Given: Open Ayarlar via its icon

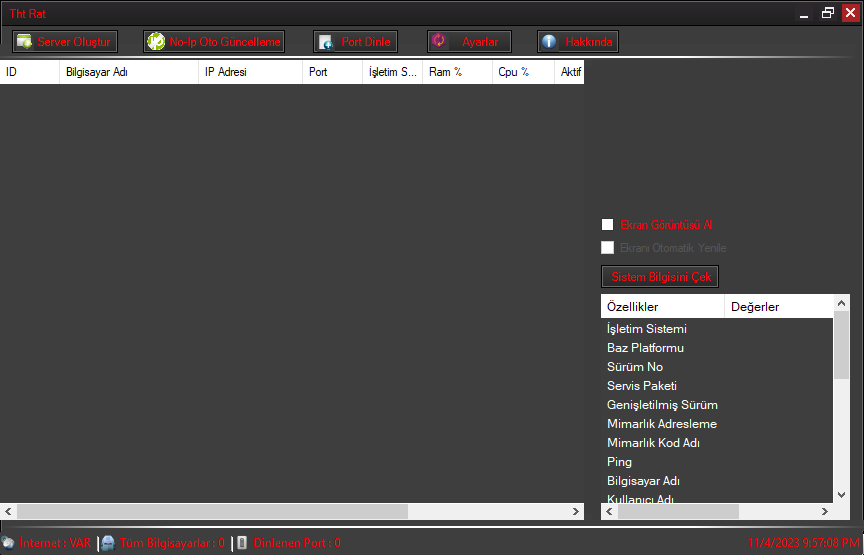Looking at the screenshot, I should 438,41.
